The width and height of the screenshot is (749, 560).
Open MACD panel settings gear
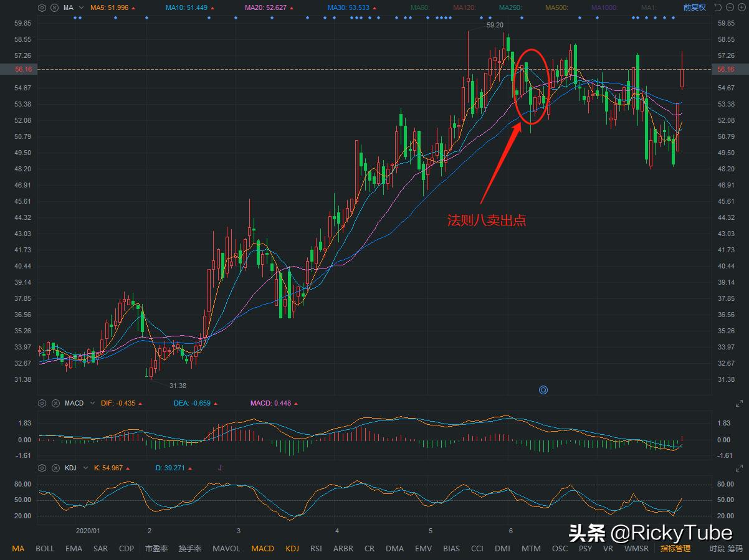(x=42, y=403)
